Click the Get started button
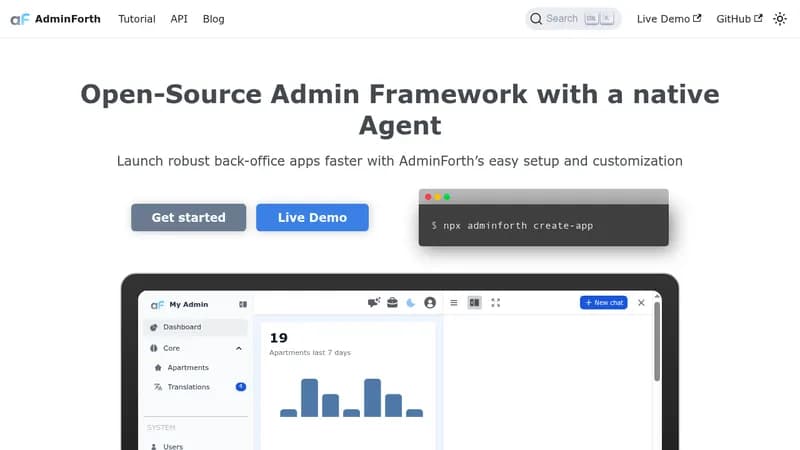This screenshot has height=450, width=800. pos(188,217)
